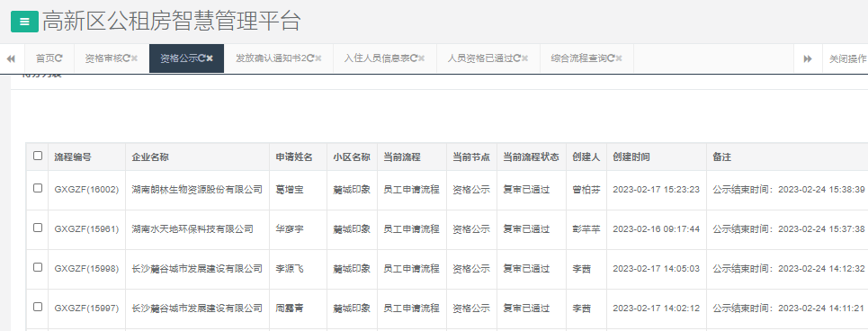Check the row GXGZF(15998) checkbox
Image resolution: width=868 pixels, height=331 pixels.
coord(38,267)
